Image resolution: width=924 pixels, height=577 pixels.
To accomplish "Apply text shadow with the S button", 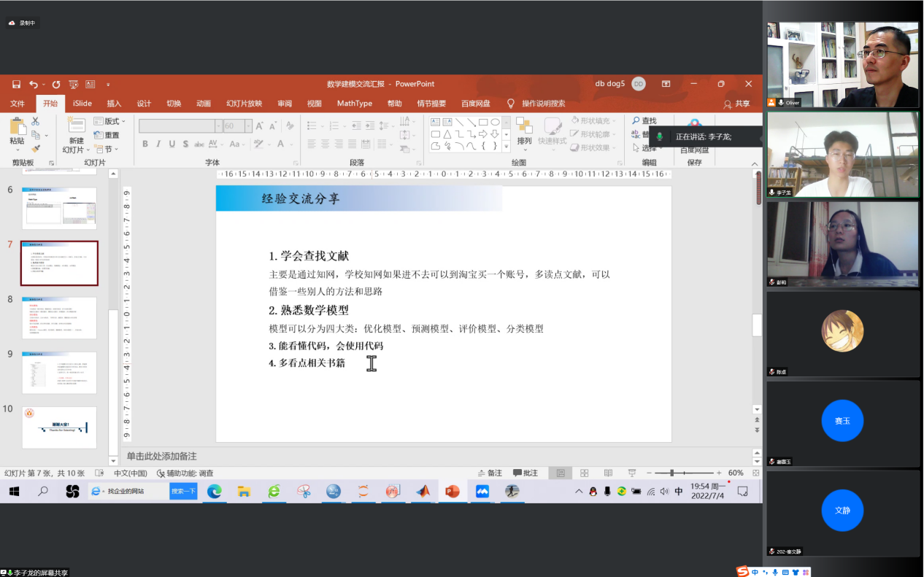I will coord(186,144).
